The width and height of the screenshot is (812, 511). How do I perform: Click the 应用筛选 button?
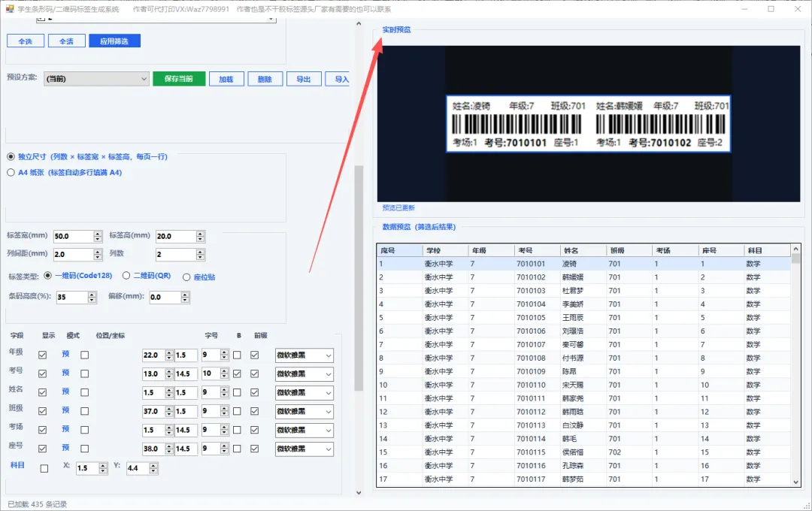point(114,41)
